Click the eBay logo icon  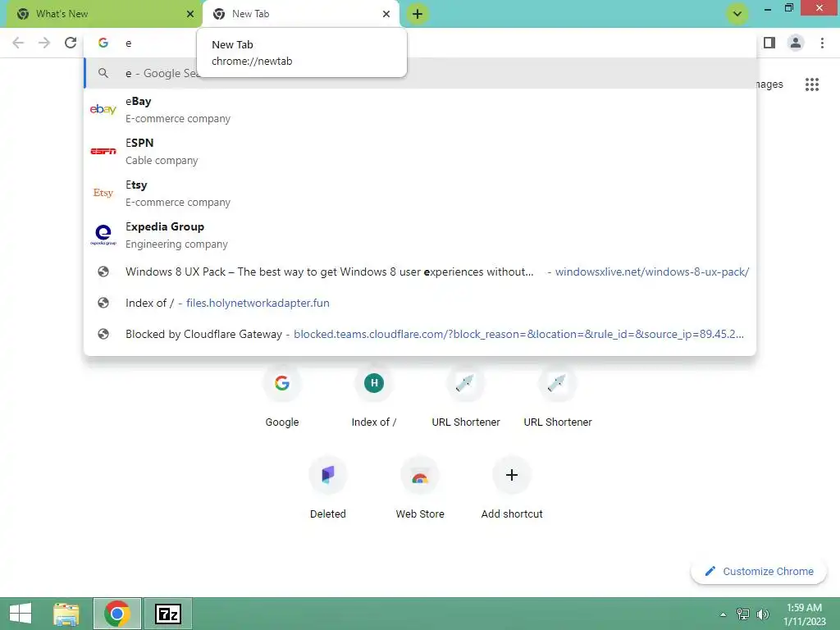[x=103, y=109]
